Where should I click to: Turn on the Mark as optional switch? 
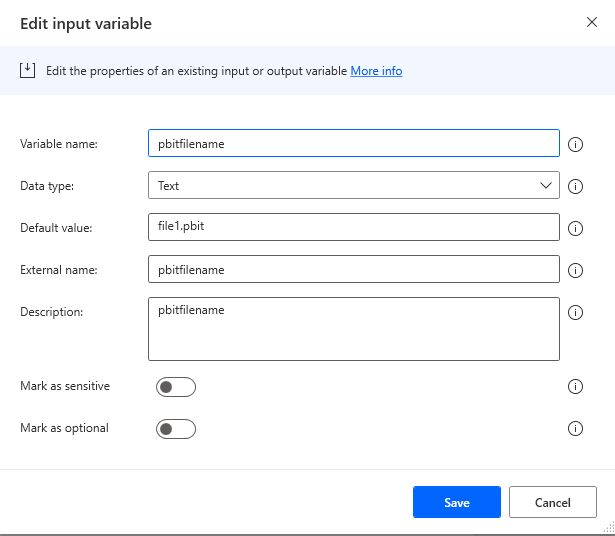(175, 428)
